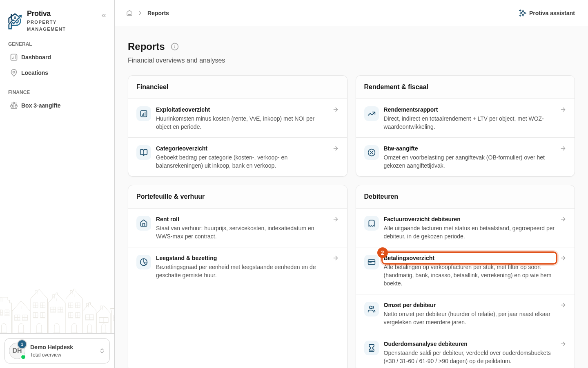This screenshot has height=368, width=588.
Task: Click the Betalingsoverzicht card icon
Action: pyautogui.click(x=372, y=262)
